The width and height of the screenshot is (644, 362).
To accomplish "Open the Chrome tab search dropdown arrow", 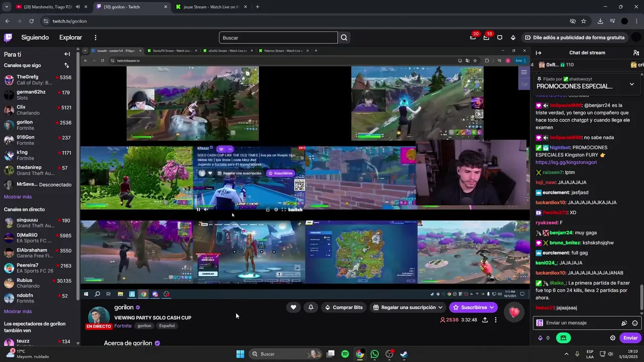I will [x=7, y=7].
